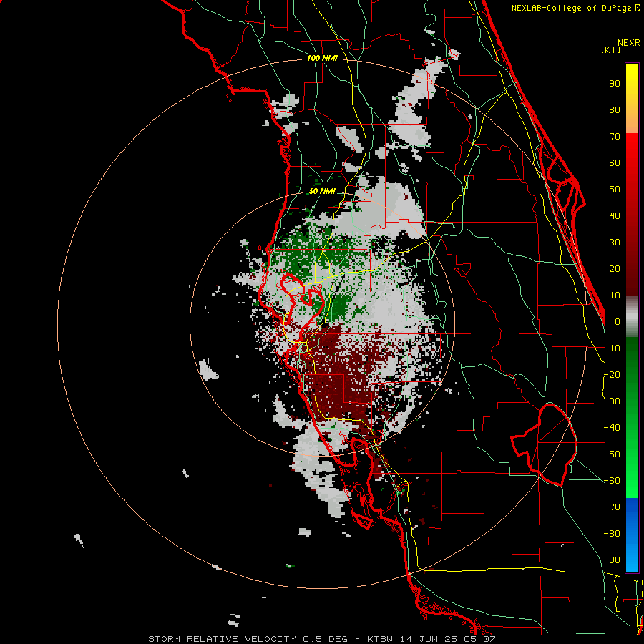Click the positive 80 knot scale label
Image resolution: width=644 pixels, height=644 pixels.
point(615,109)
